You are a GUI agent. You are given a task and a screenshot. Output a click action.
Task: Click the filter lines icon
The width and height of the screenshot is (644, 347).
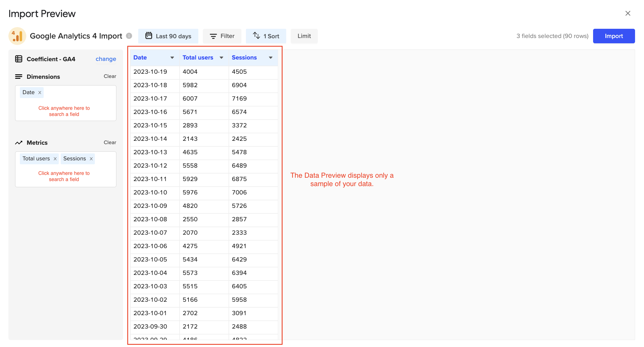[x=213, y=36]
